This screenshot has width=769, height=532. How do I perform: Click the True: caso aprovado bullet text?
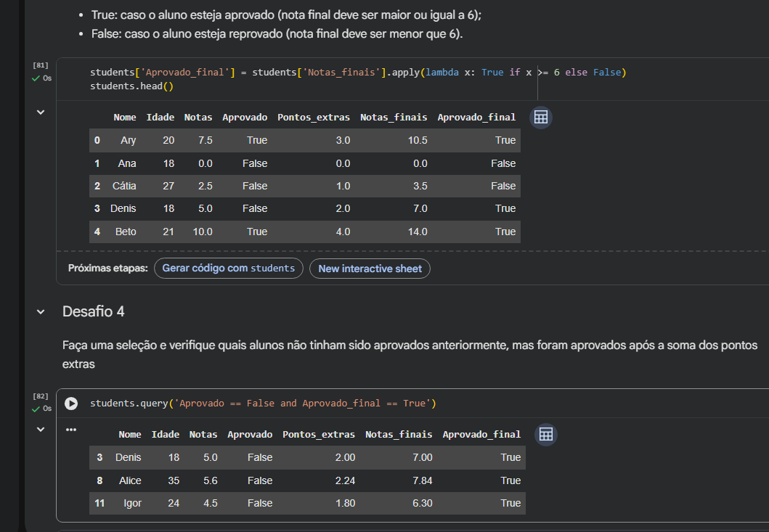tap(286, 15)
